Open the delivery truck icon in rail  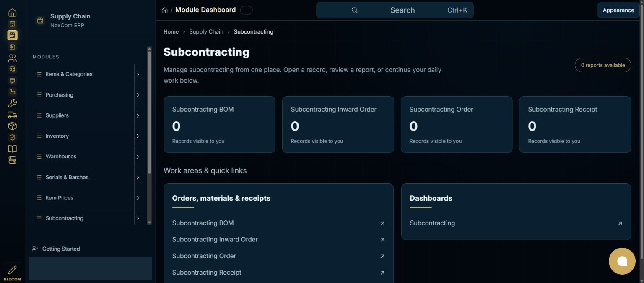coord(12,115)
